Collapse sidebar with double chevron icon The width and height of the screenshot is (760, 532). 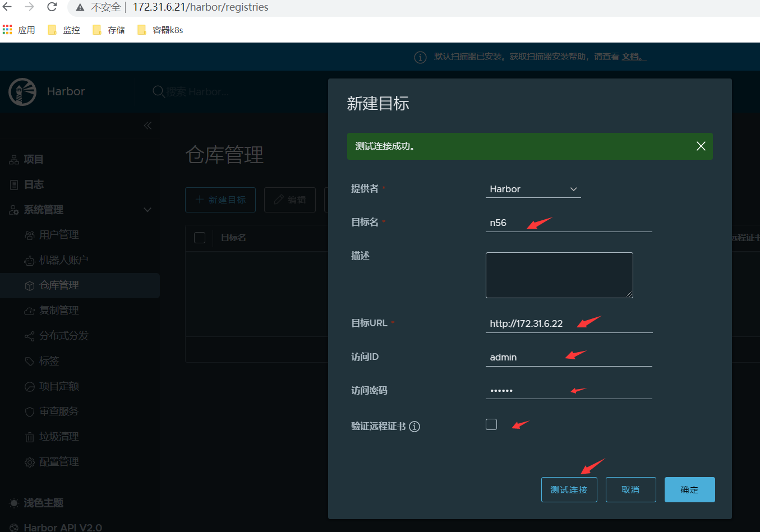point(148,126)
